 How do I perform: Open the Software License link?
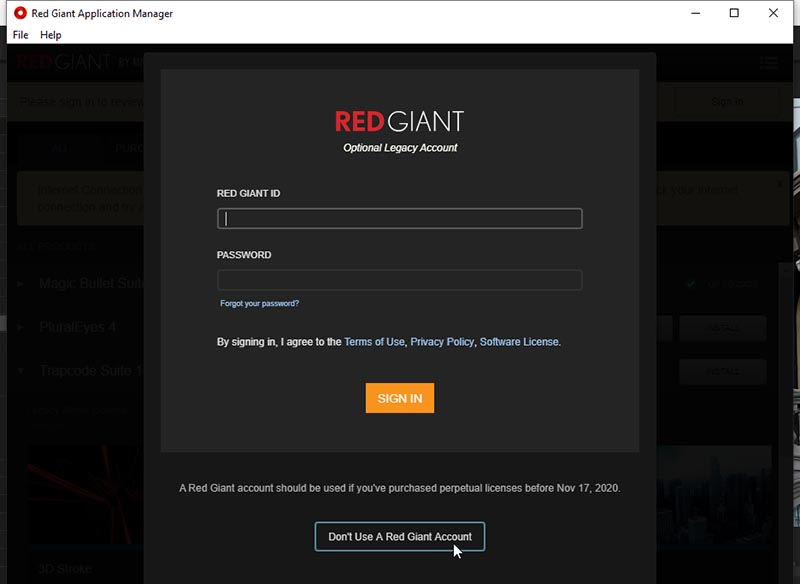[x=519, y=342]
